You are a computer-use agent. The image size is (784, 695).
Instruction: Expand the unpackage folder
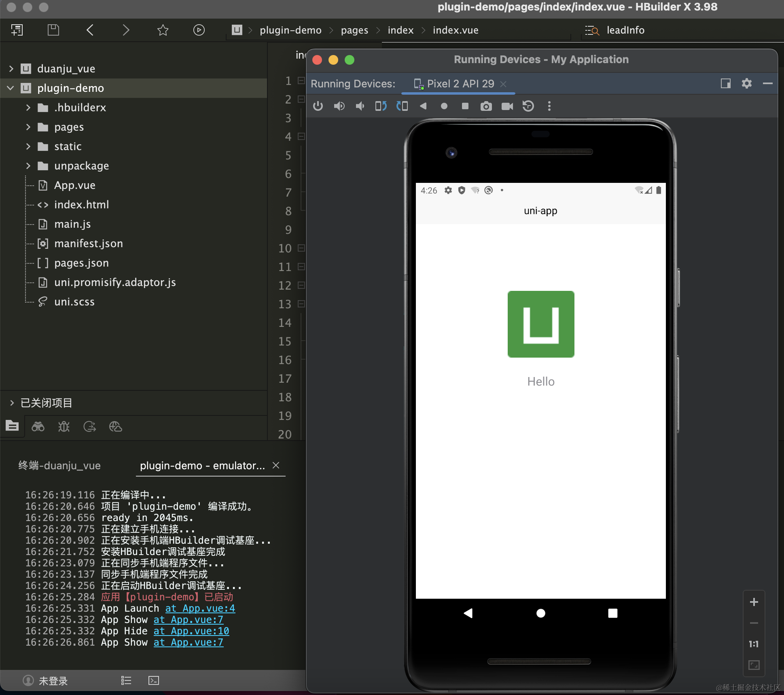click(x=28, y=166)
